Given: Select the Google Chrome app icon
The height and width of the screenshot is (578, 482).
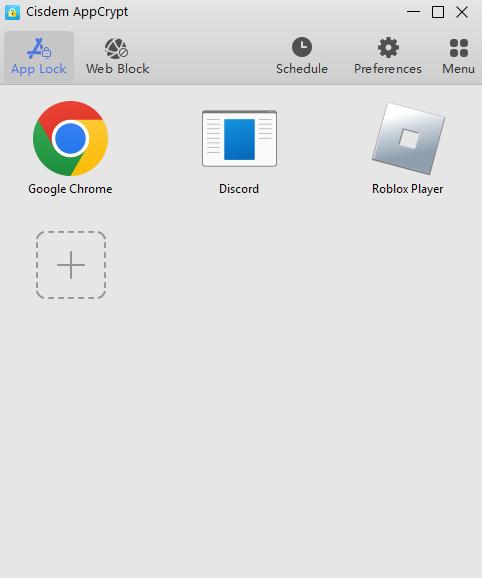Looking at the screenshot, I should [x=70, y=138].
